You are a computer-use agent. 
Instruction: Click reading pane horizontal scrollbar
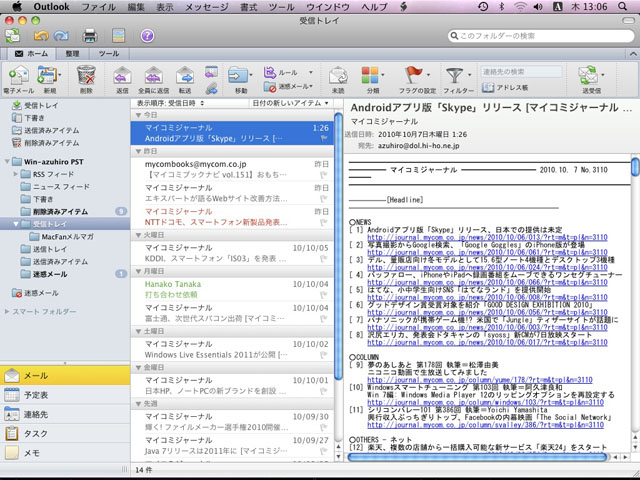(477, 457)
